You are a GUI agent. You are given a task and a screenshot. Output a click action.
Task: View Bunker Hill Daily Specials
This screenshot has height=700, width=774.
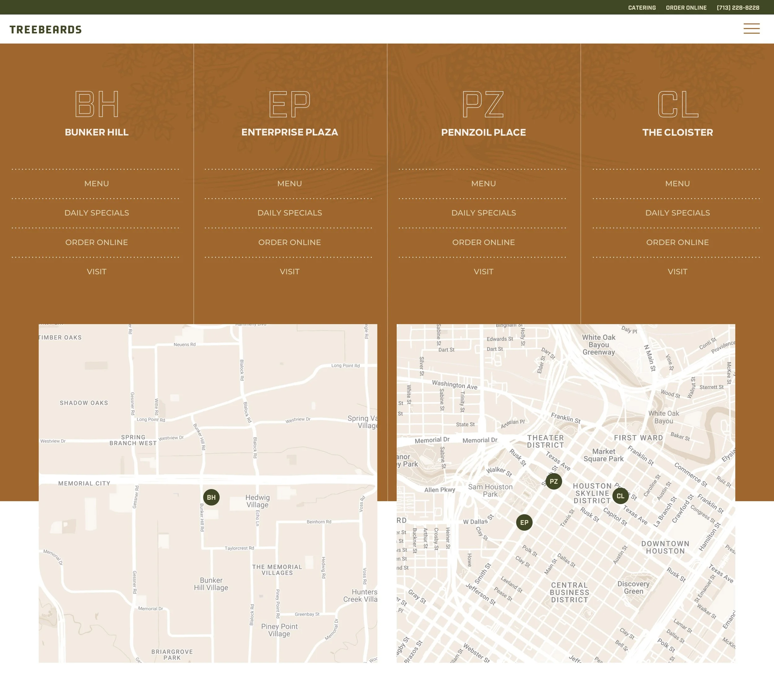pyautogui.click(x=97, y=213)
